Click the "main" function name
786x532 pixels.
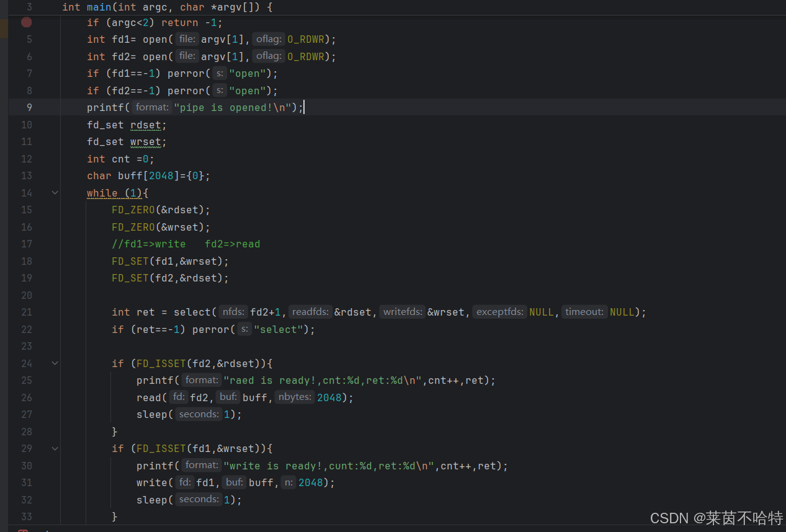coord(99,7)
